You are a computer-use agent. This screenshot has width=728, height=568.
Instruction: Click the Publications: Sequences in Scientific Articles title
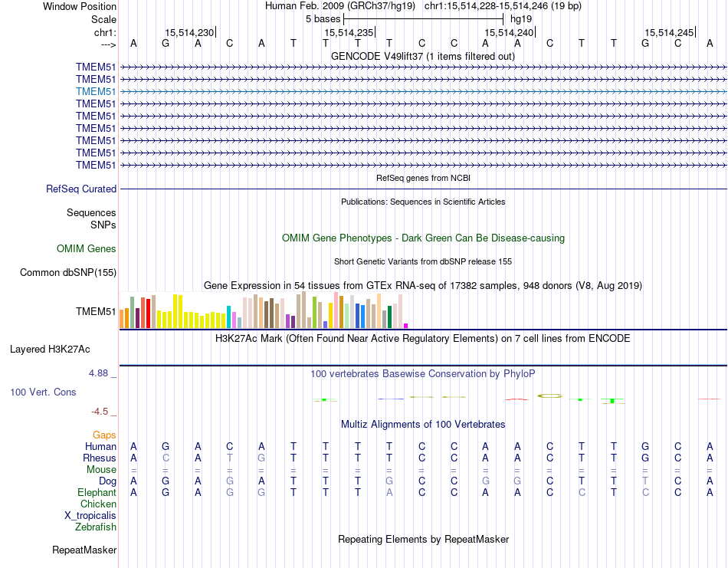tap(423, 202)
